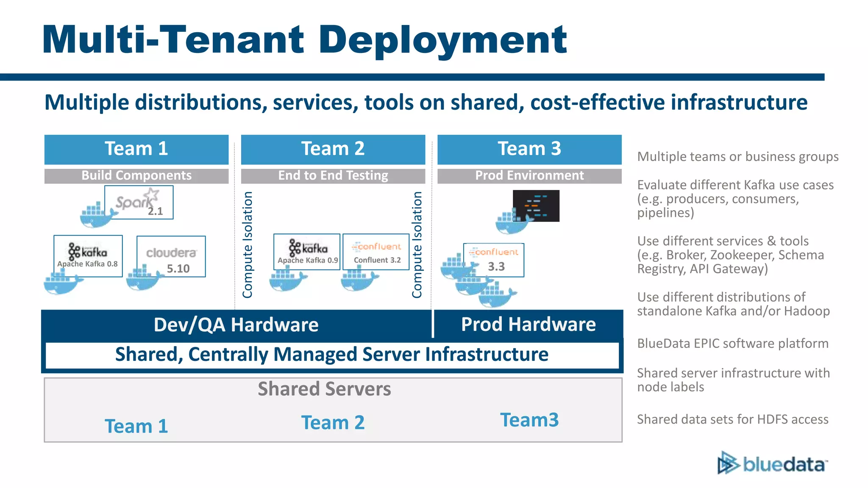The height and width of the screenshot is (488, 868).
Task: Click Team3 inside Shared Servers
Action: [529, 420]
